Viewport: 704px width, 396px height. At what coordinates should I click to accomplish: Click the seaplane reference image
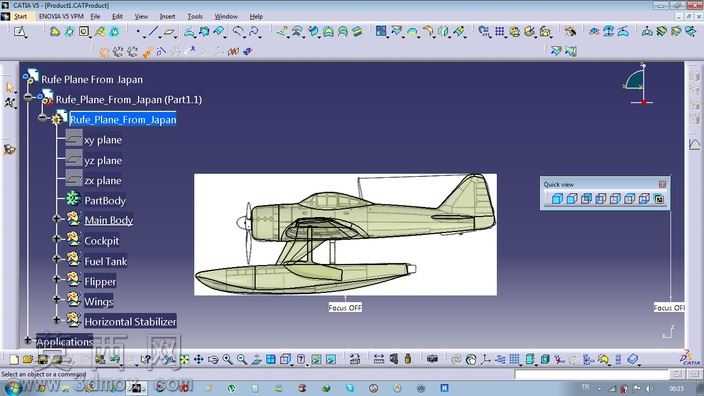345,234
